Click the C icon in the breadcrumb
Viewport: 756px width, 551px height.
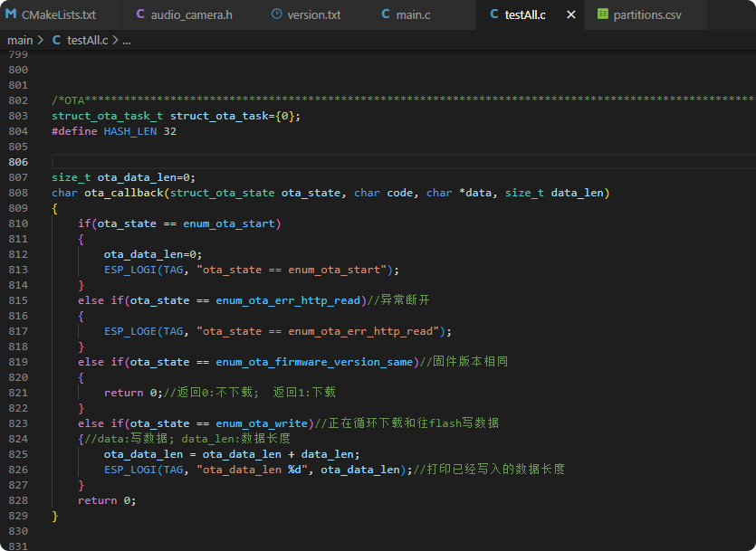click(56, 40)
